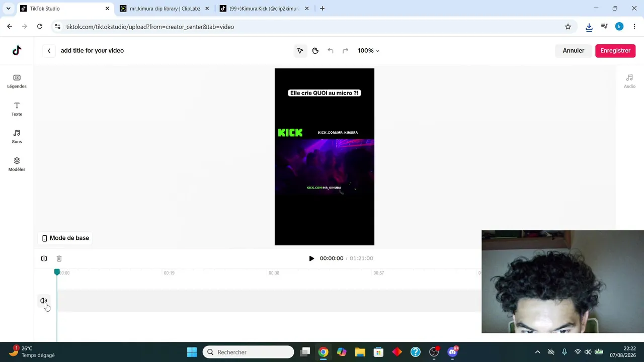Toggle the microphone in system tray
This screenshot has width=644, height=362.
(565, 352)
